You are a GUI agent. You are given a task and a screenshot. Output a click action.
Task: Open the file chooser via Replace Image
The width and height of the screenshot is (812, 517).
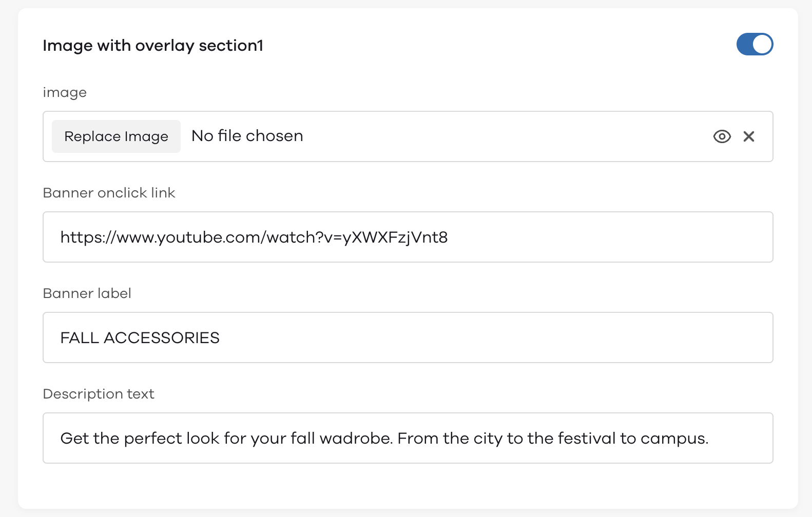(x=116, y=136)
